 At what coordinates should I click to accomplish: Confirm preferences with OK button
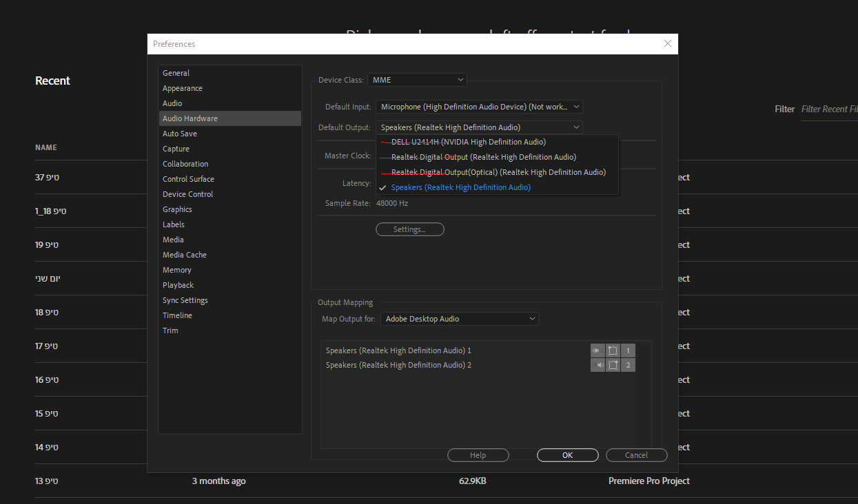567,455
